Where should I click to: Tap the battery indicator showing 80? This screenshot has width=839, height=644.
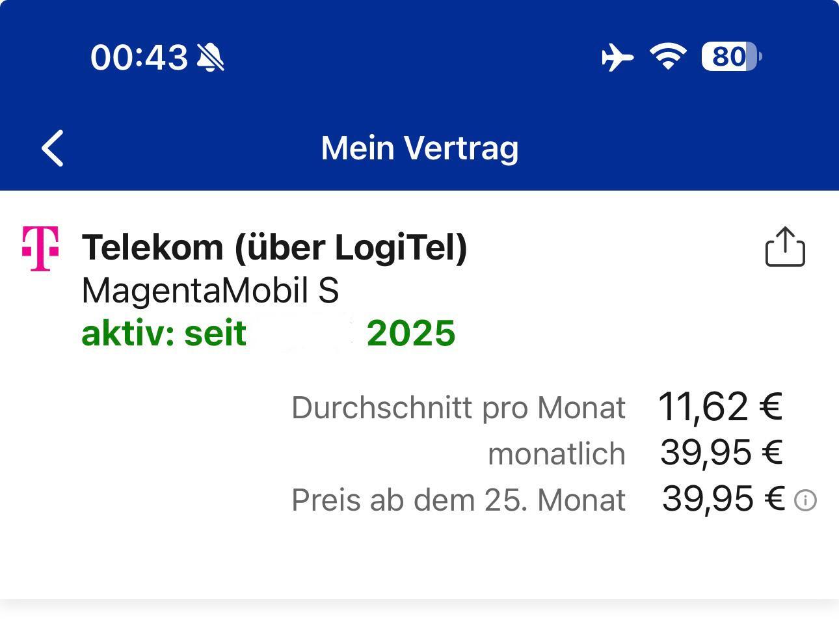730,57
